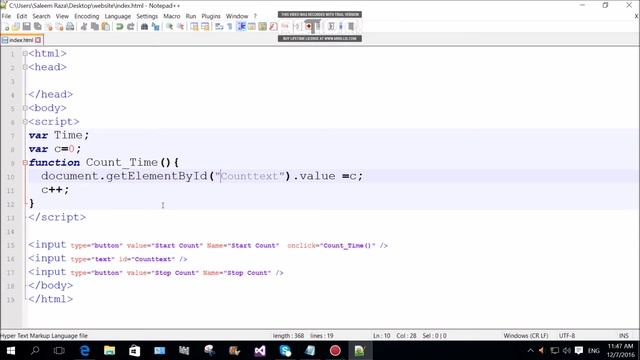Click the INS indicator in status bar
The image size is (640, 360).
[x=624, y=336]
